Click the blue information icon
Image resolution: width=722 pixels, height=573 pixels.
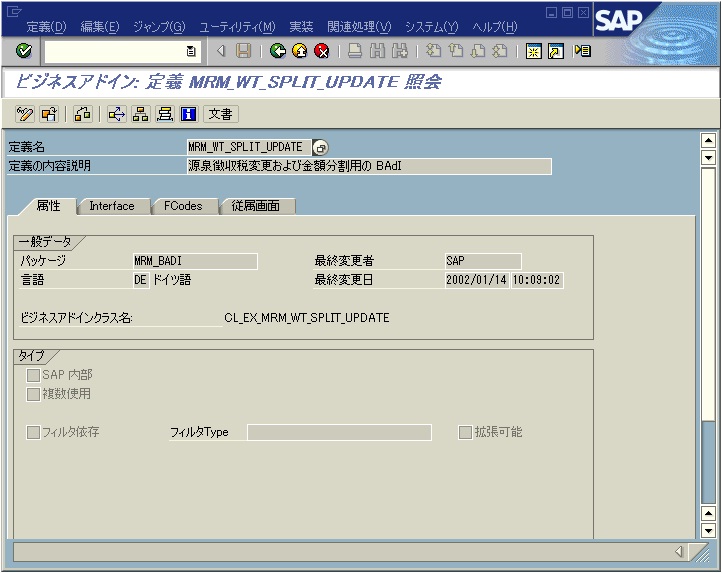(x=188, y=114)
